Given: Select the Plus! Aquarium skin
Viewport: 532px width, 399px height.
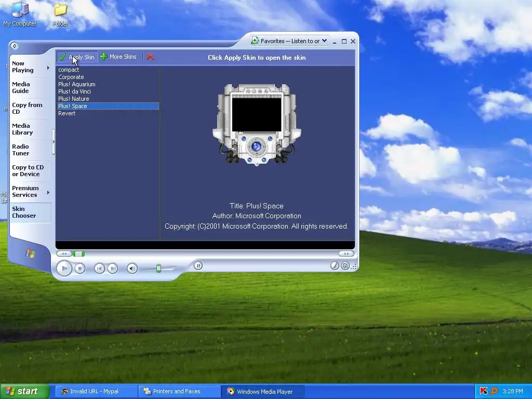Looking at the screenshot, I should [108, 84].
